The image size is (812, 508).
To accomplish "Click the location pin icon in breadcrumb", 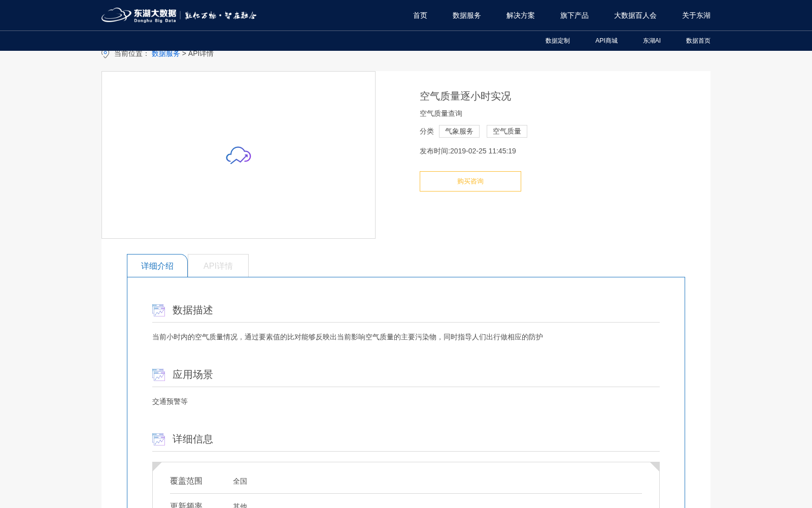I will click(105, 54).
